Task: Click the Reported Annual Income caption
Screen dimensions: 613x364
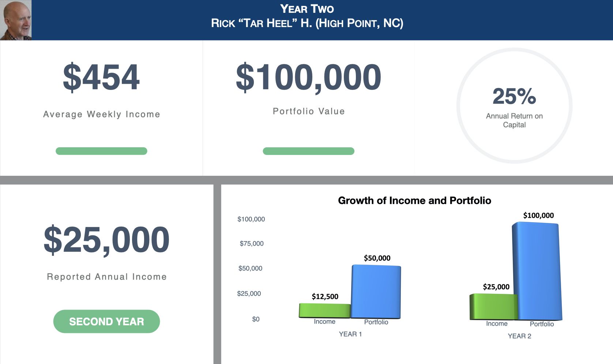Action: 106,277
